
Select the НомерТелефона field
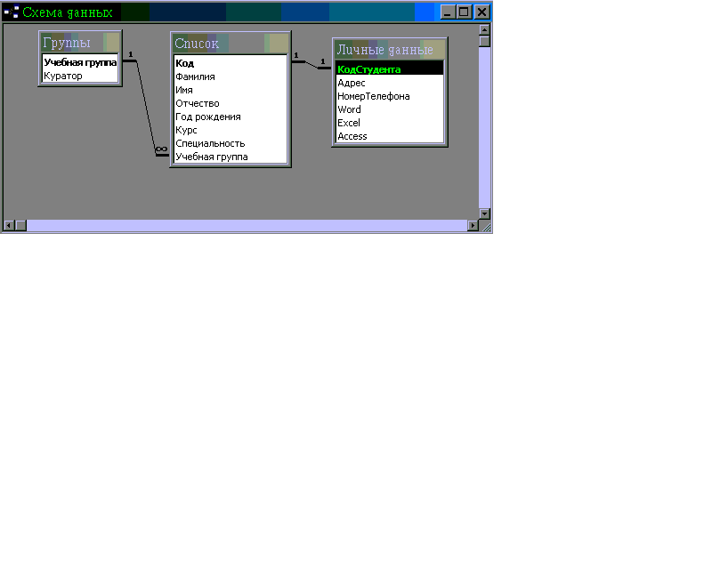[390, 96]
